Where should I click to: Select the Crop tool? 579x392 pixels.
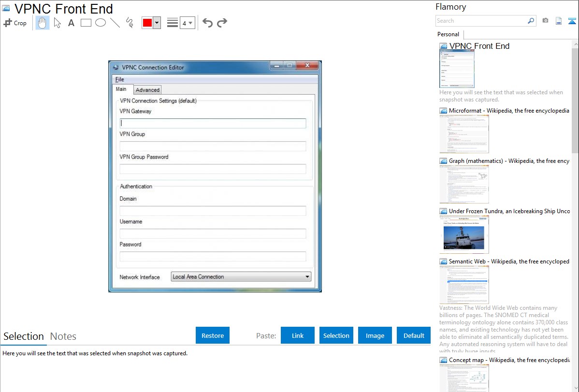tap(15, 23)
